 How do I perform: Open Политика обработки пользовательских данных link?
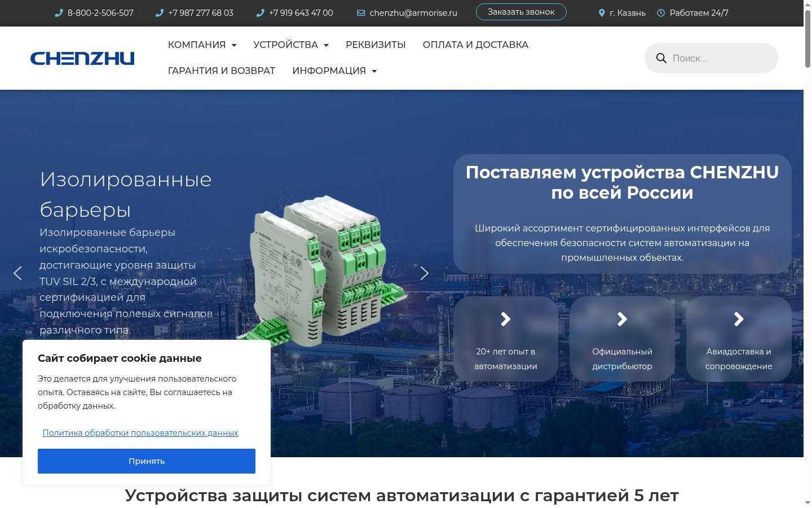[140, 433]
